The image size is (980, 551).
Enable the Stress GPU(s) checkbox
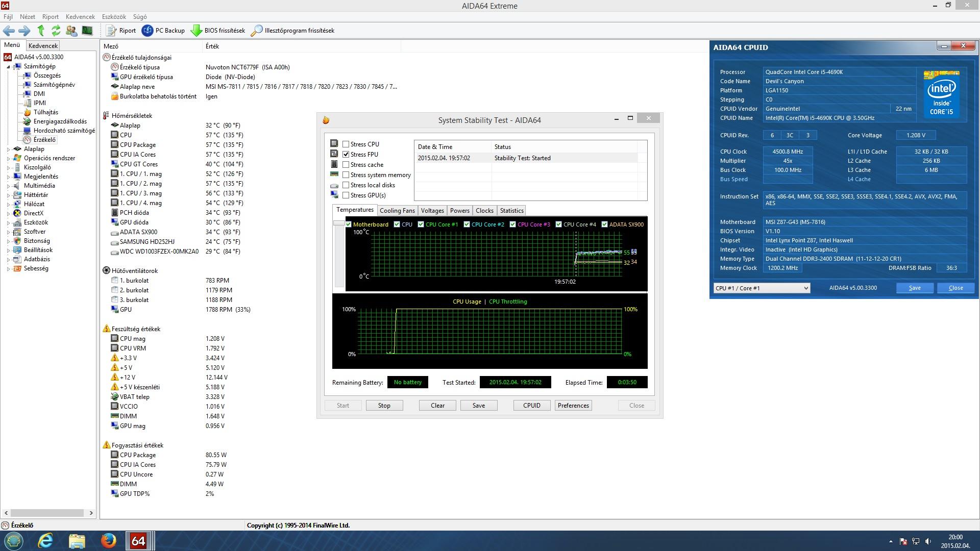pyautogui.click(x=346, y=195)
